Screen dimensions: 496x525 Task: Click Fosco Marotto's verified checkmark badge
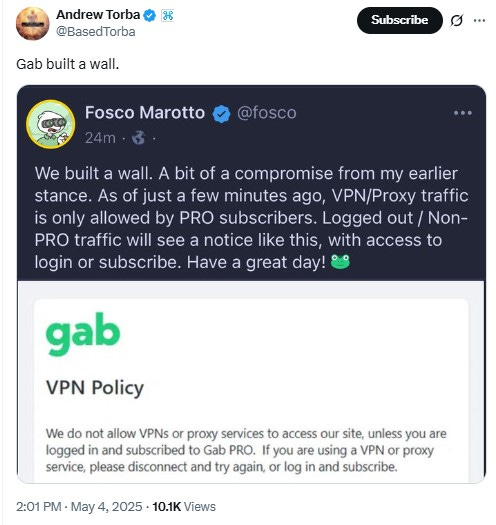tap(221, 114)
